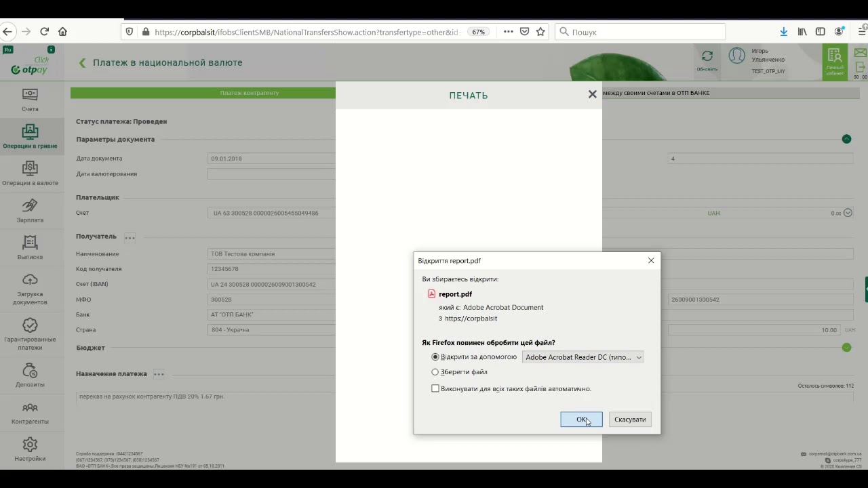This screenshot has height=488, width=868.
Task: Click the Дата валютирования empty field
Action: coord(272,174)
